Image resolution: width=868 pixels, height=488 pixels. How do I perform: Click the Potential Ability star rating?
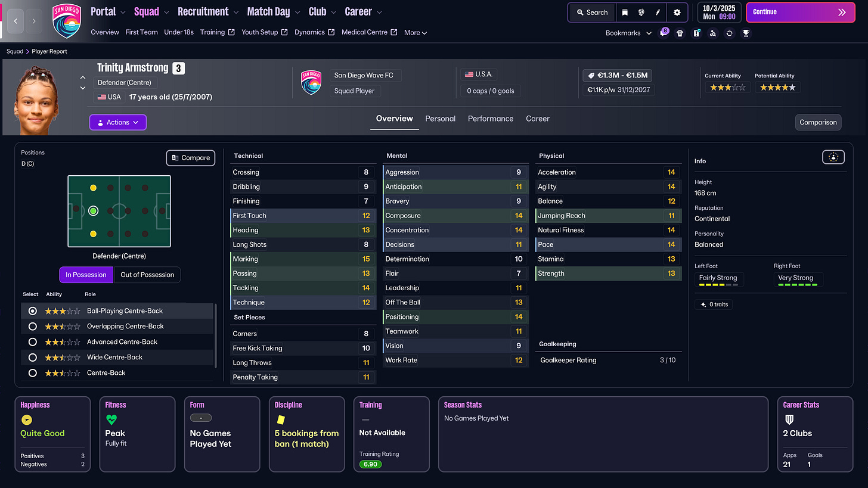pyautogui.click(x=777, y=88)
